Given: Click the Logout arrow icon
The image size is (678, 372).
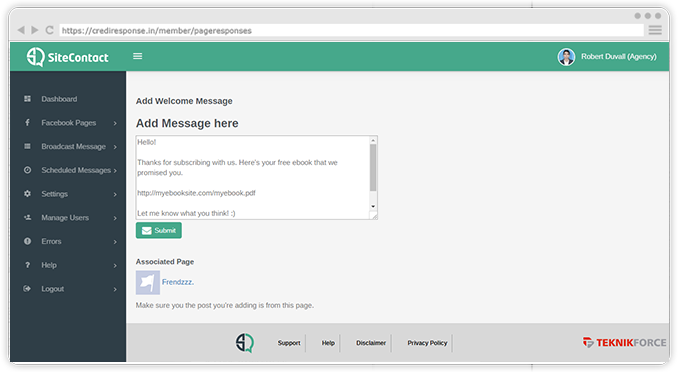Looking at the screenshot, I should point(27,289).
